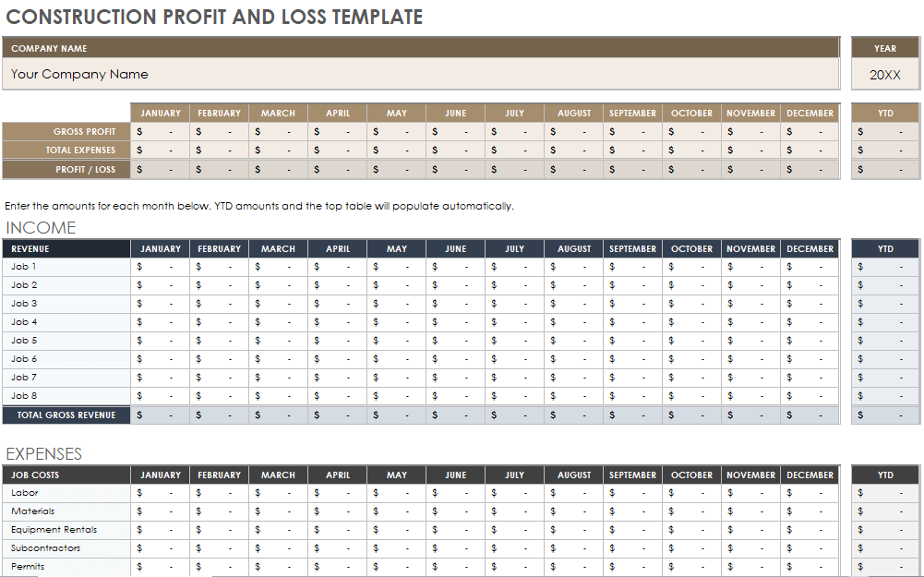The image size is (924, 577).
Task: Click Job 1 January revenue cell
Action: [161, 267]
